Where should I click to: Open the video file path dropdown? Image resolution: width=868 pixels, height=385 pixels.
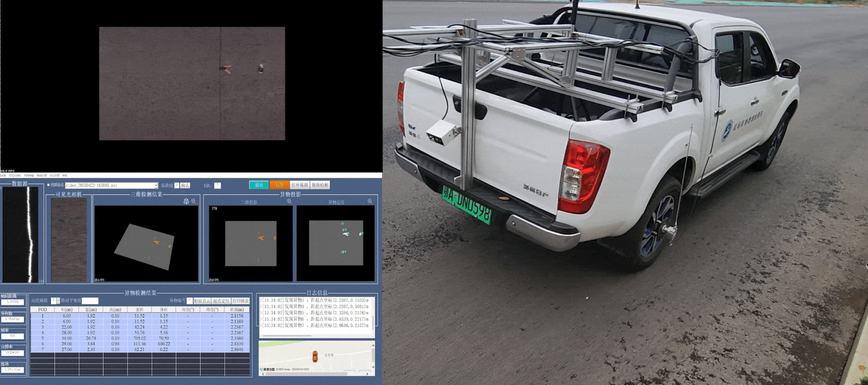[156, 185]
